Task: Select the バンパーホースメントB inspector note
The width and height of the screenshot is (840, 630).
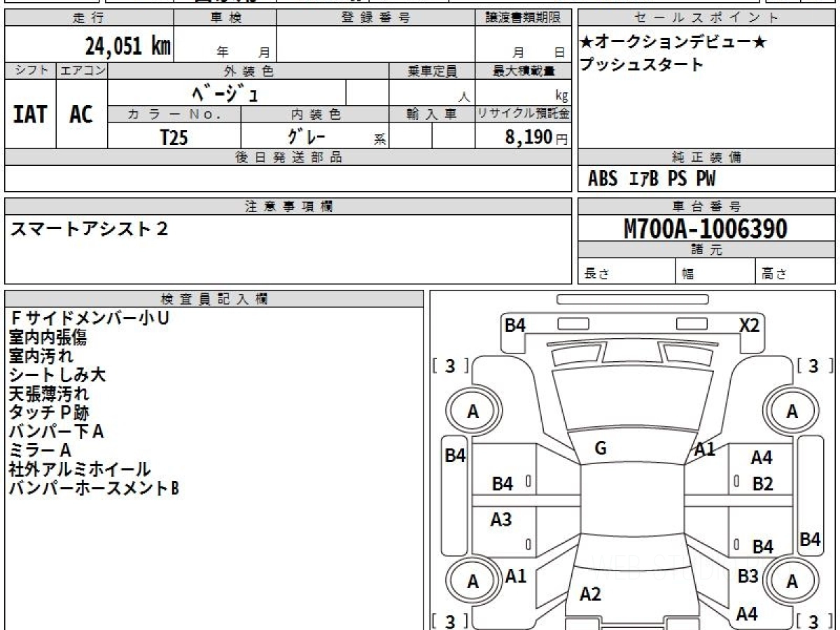Action: [94, 489]
